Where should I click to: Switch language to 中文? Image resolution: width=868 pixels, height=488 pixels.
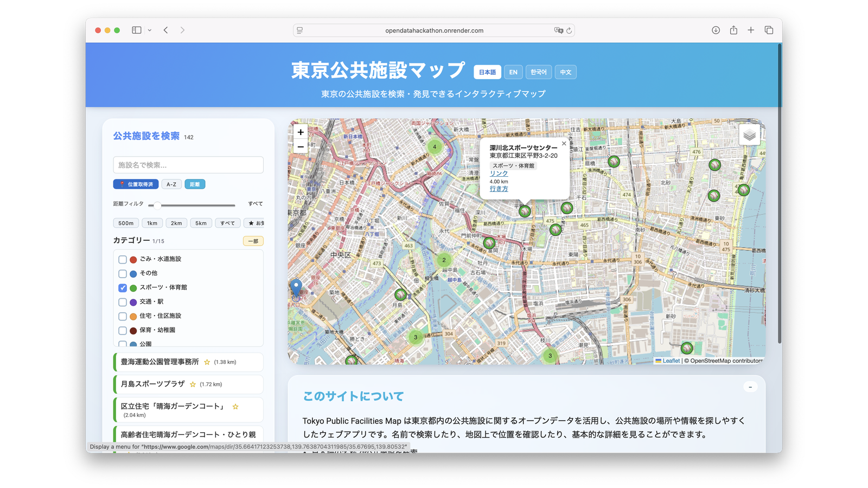pos(566,72)
